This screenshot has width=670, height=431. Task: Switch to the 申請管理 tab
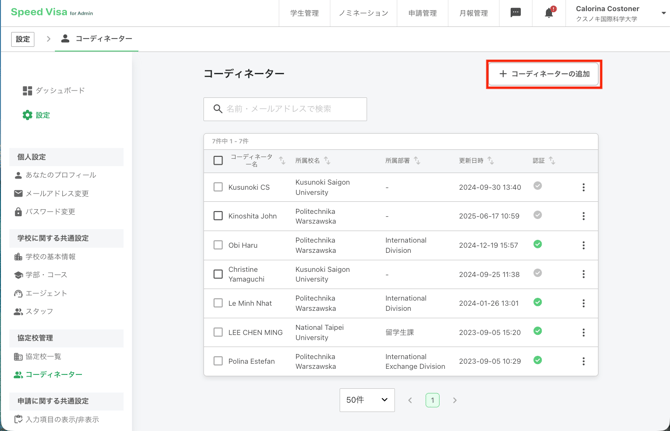pyautogui.click(x=422, y=13)
